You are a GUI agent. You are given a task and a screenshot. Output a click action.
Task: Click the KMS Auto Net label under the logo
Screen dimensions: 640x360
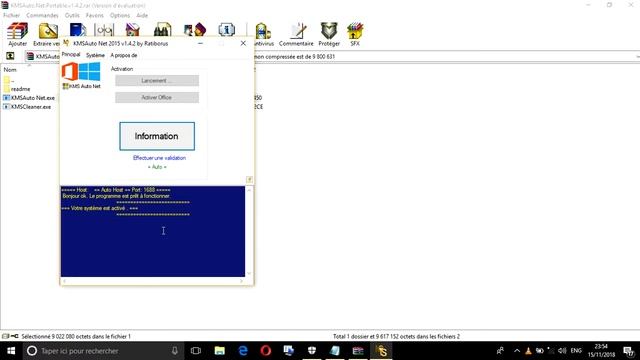[82, 86]
